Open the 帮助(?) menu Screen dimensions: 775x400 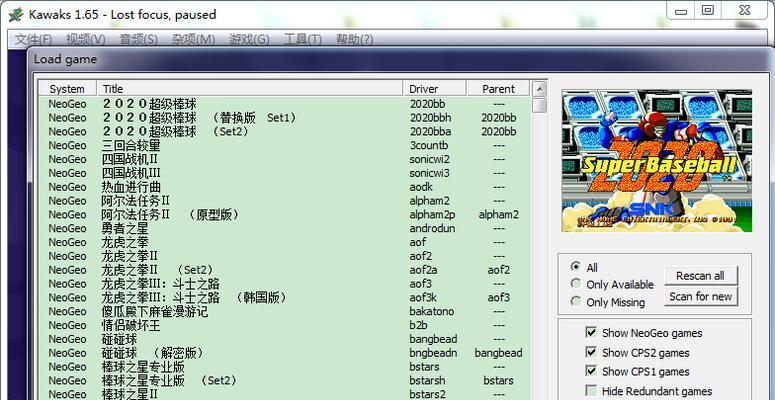[x=354, y=39]
